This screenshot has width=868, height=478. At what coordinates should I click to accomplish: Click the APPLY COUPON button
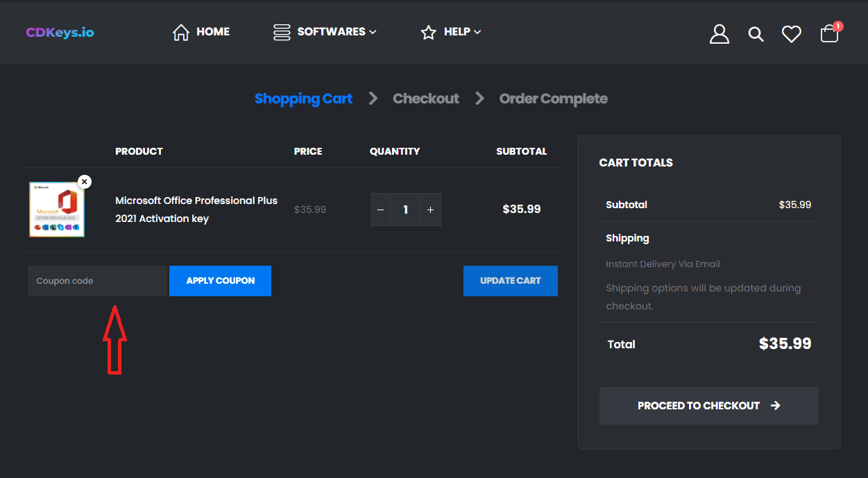coord(221,281)
